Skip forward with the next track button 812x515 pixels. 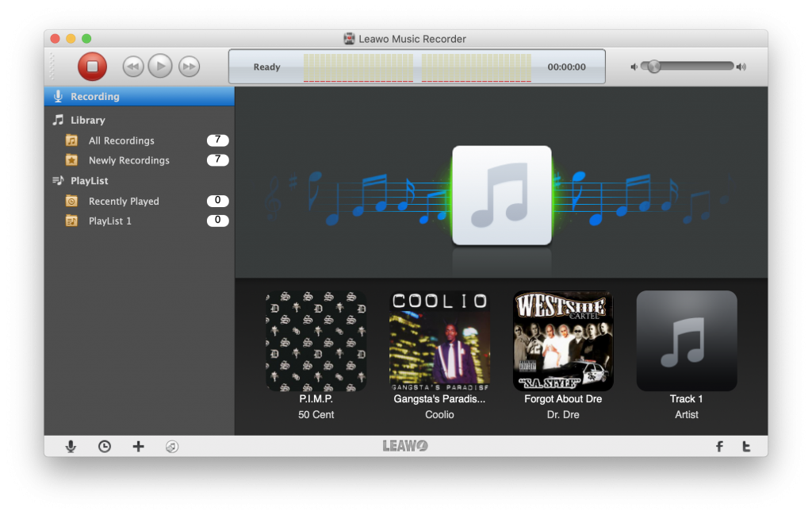189,67
